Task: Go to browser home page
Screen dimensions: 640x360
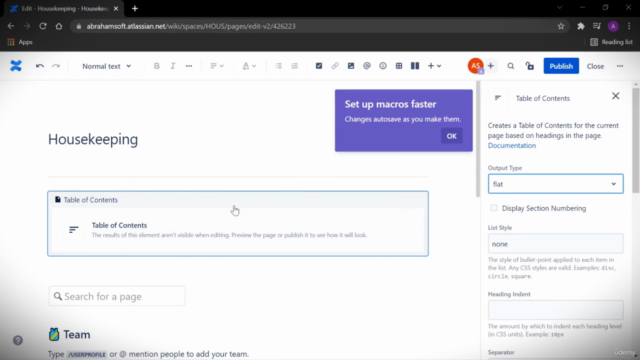Action: click(x=59, y=26)
